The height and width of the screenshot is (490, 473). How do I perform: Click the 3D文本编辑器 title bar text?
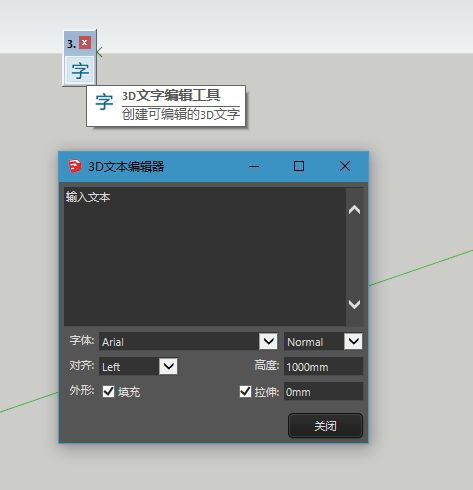[126, 166]
